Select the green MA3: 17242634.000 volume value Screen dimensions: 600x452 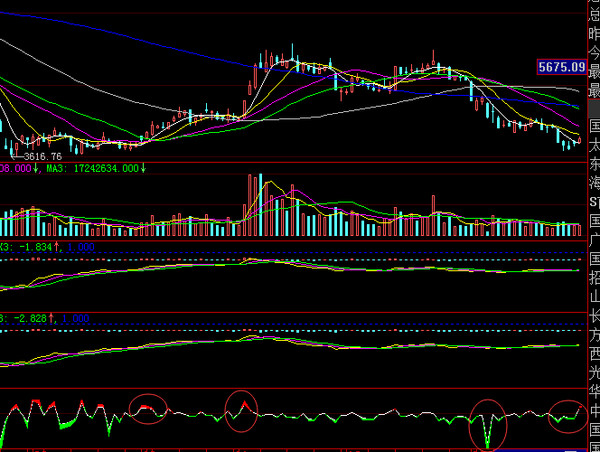coord(93,168)
